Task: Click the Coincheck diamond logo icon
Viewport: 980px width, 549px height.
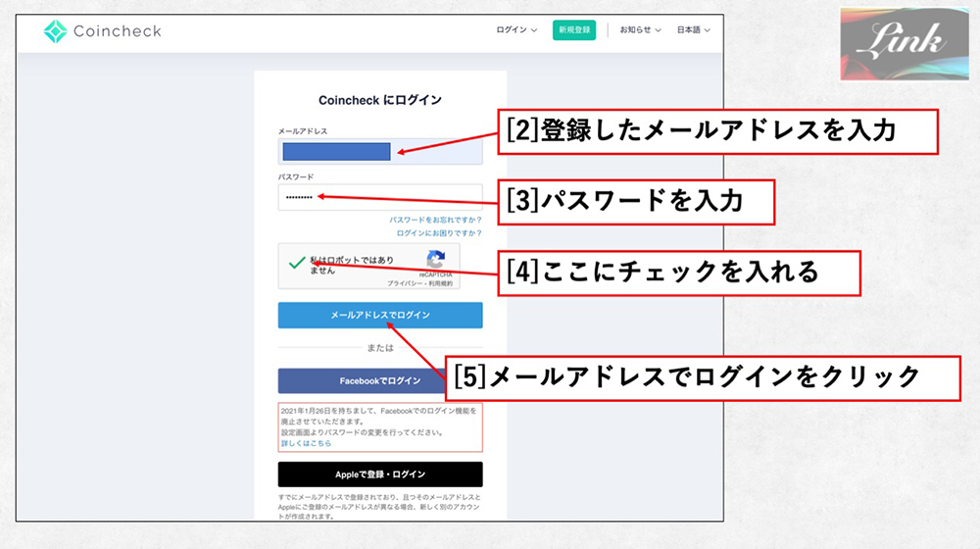Action: point(56,31)
